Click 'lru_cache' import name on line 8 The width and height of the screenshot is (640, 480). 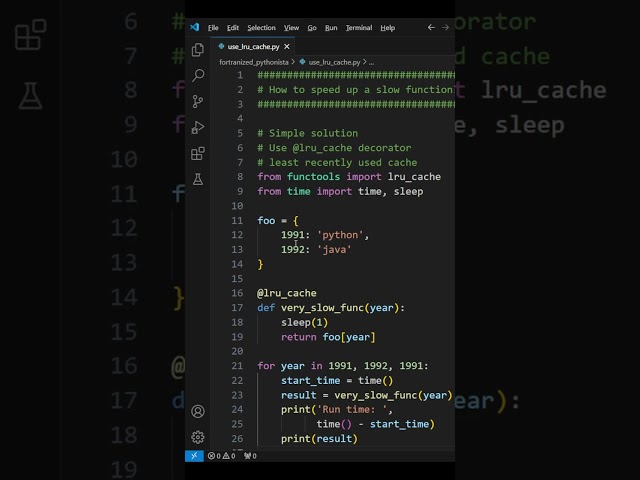[x=414, y=177]
